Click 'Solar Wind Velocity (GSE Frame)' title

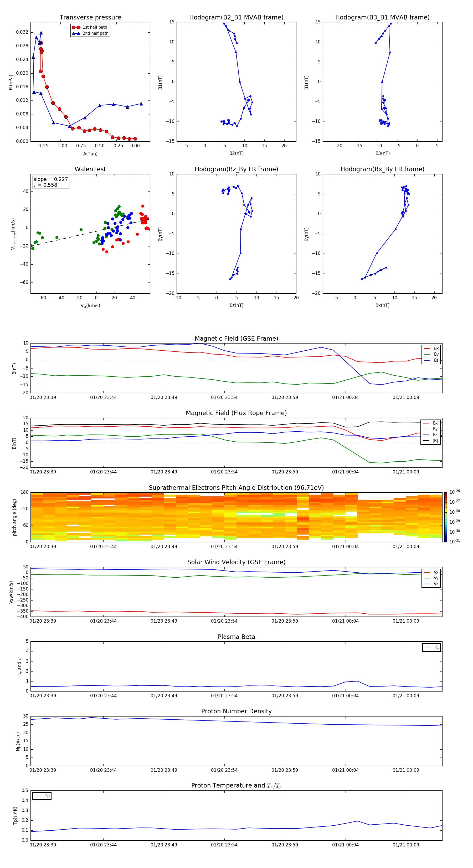(236, 562)
